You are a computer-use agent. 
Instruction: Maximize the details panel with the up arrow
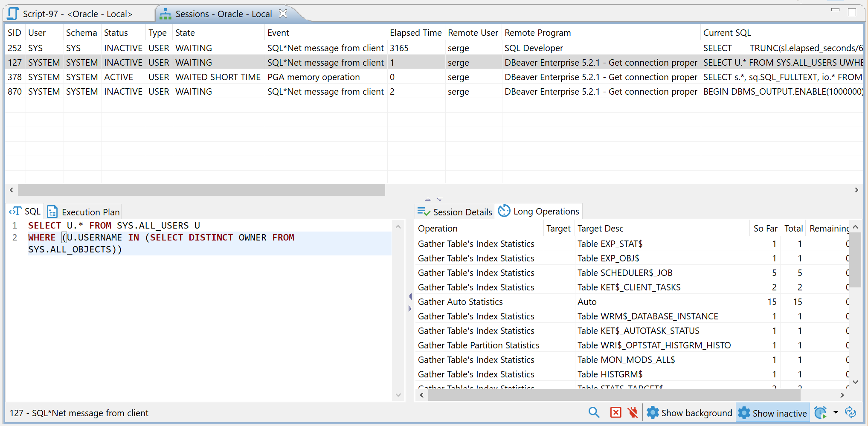click(x=427, y=199)
